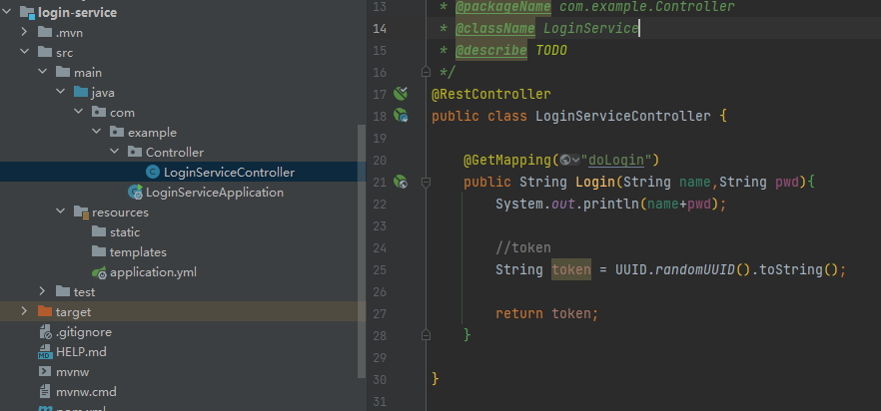Collapse the com package
The image size is (881, 411).
point(78,112)
